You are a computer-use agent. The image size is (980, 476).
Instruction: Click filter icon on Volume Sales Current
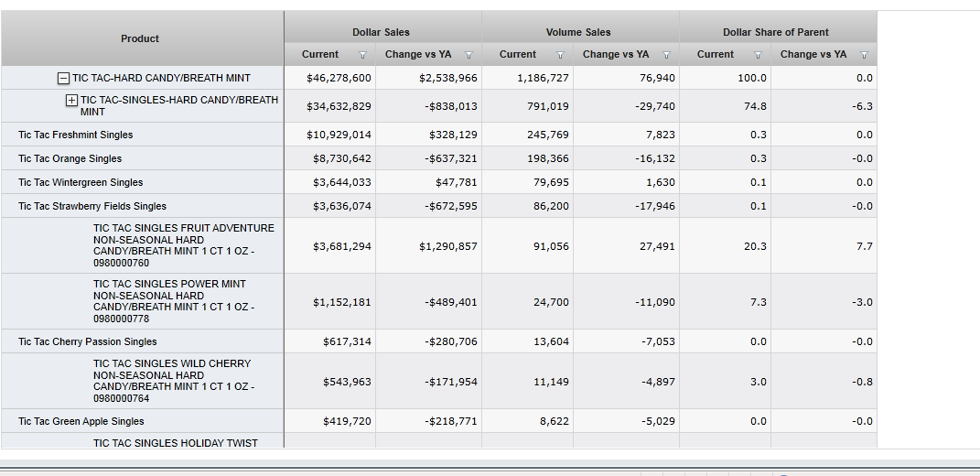pyautogui.click(x=560, y=55)
